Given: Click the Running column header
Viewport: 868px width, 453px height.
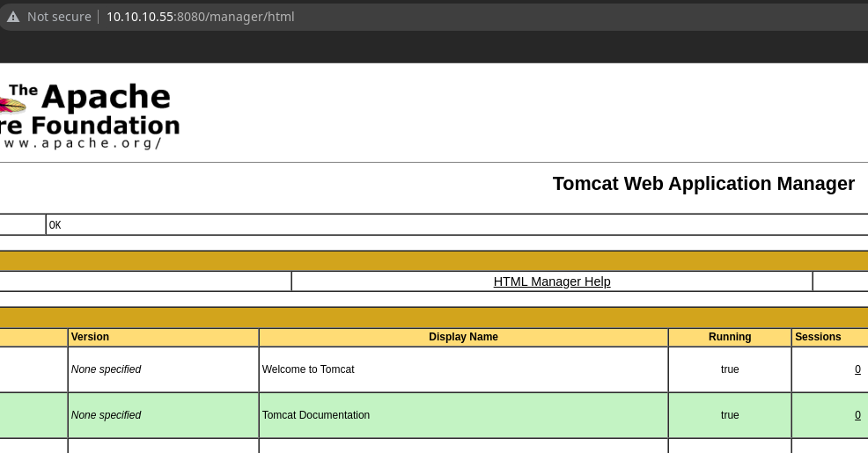Looking at the screenshot, I should pos(730,337).
